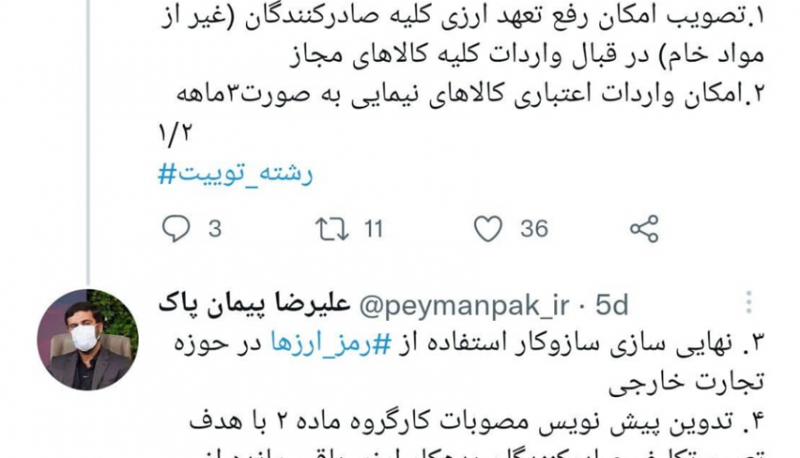Click display name علیرضا پیمان پاک
Image resolution: width=800 pixels, height=458 pixels.
[254, 303]
